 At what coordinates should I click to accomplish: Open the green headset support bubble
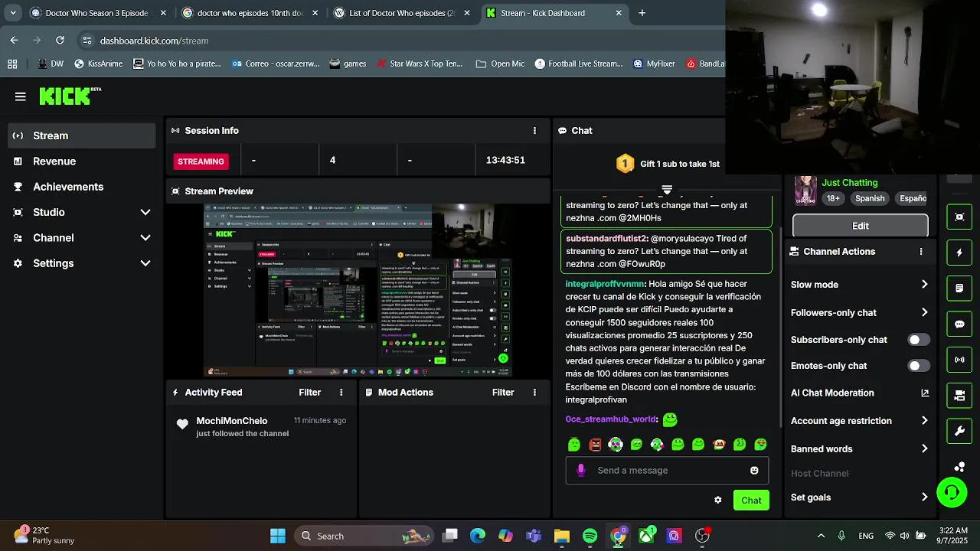point(952,492)
